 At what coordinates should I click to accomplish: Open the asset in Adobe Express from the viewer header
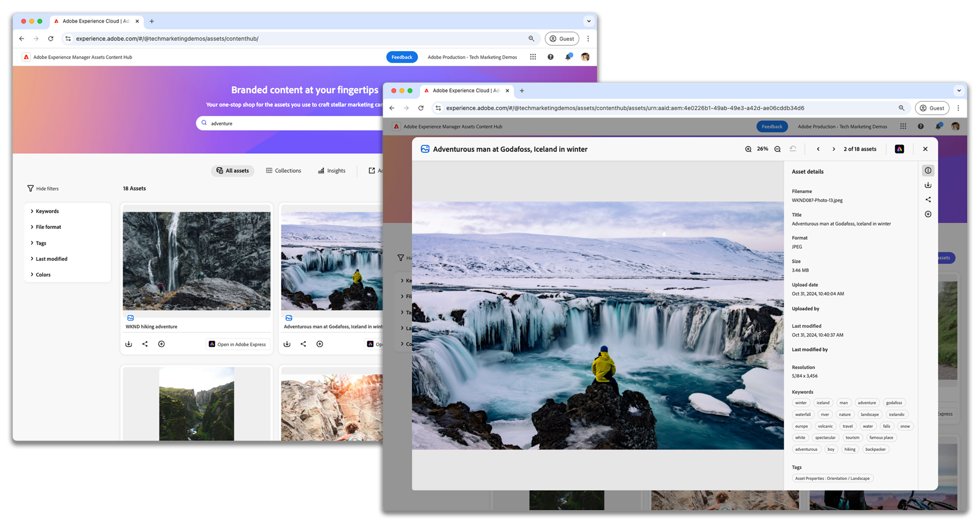[x=900, y=149]
